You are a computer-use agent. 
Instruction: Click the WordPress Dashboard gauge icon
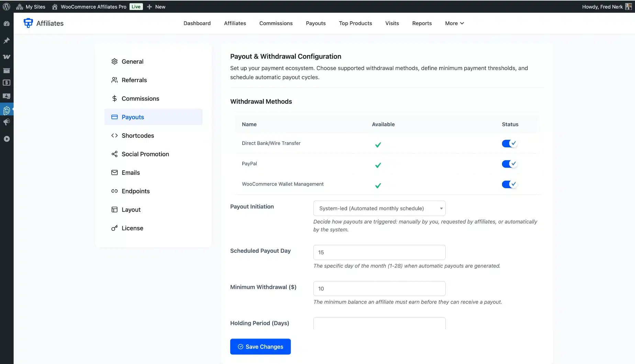7,24
